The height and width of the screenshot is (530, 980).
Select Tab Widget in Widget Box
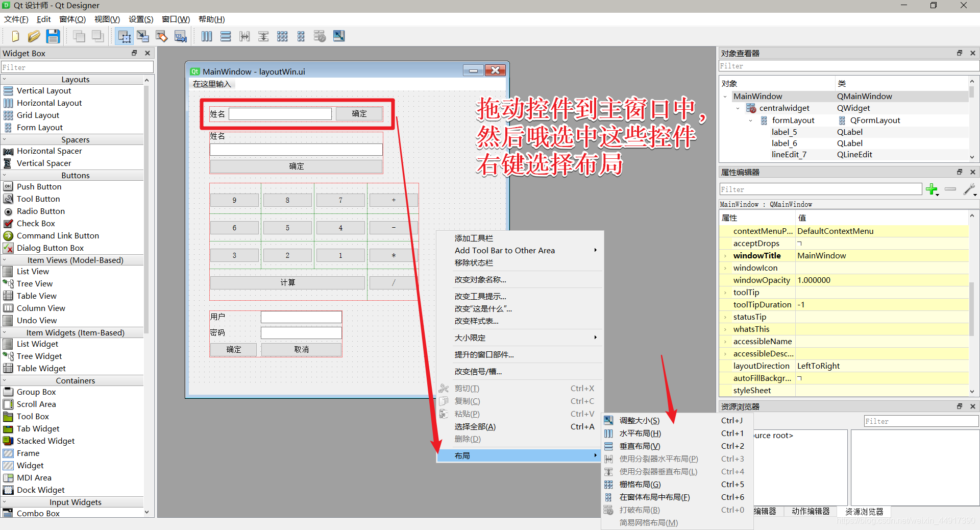(38, 429)
